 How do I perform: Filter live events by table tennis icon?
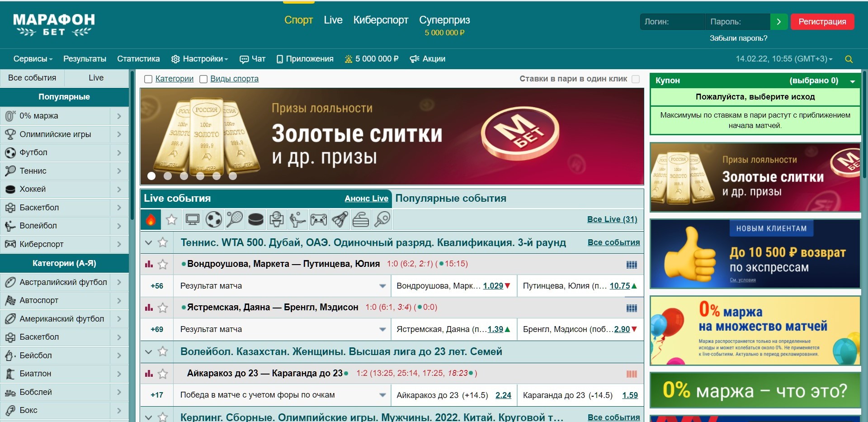click(x=382, y=219)
